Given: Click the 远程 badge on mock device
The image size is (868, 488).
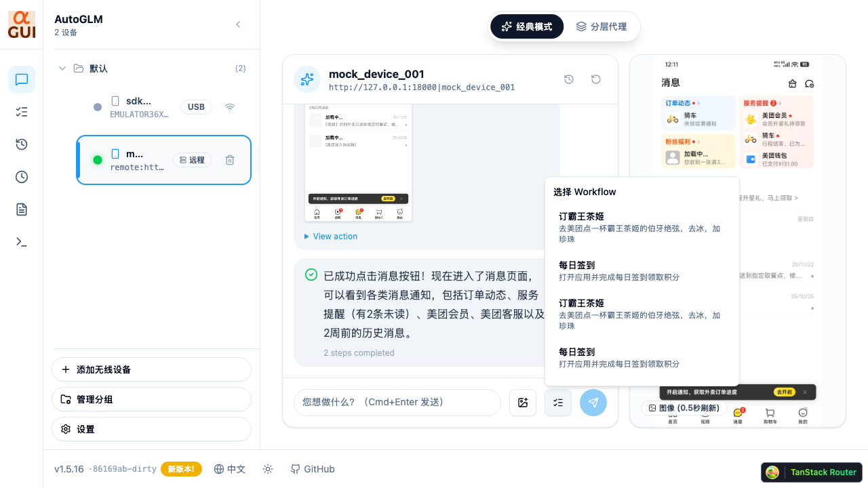Looking at the screenshot, I should (x=193, y=160).
